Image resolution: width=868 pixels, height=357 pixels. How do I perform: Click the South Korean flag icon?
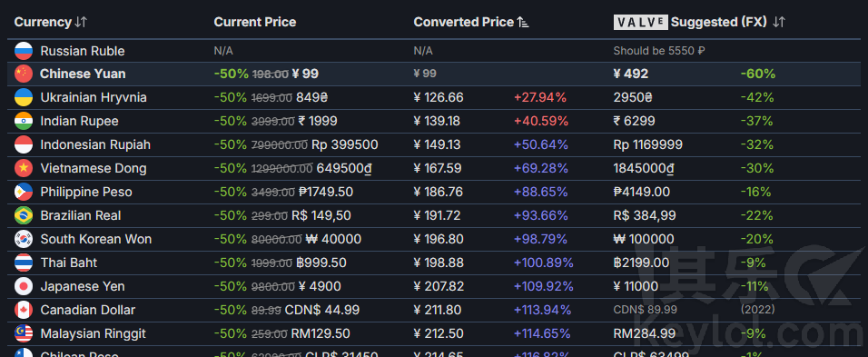(x=24, y=239)
